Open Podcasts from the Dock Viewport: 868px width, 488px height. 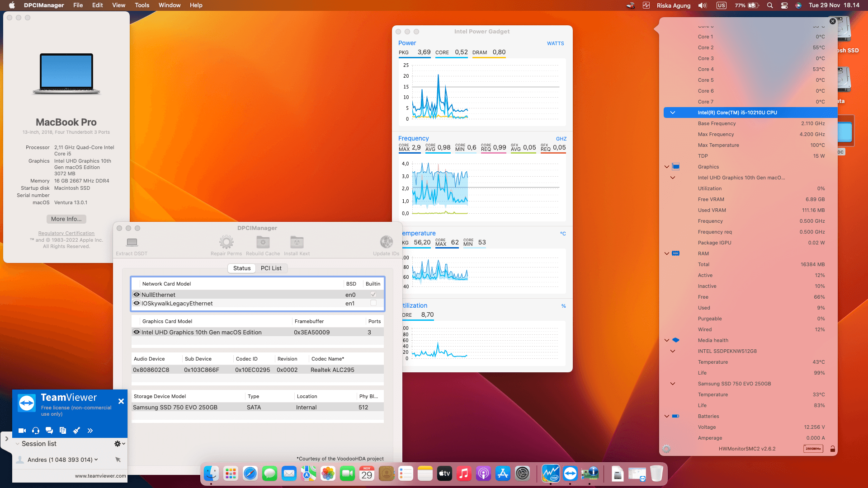483,474
